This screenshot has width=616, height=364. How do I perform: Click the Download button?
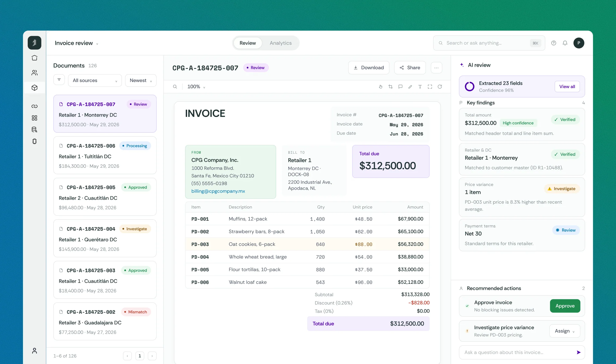click(368, 68)
